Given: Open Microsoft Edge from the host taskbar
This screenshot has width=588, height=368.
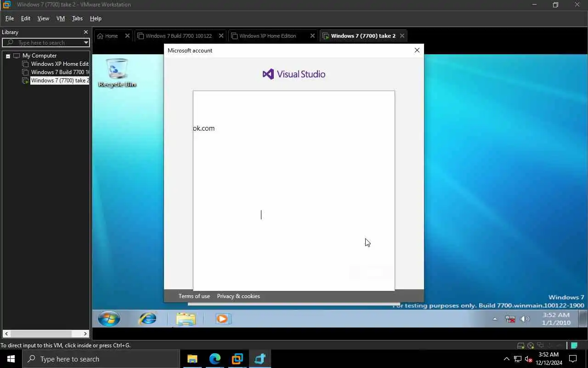Looking at the screenshot, I should click(215, 359).
